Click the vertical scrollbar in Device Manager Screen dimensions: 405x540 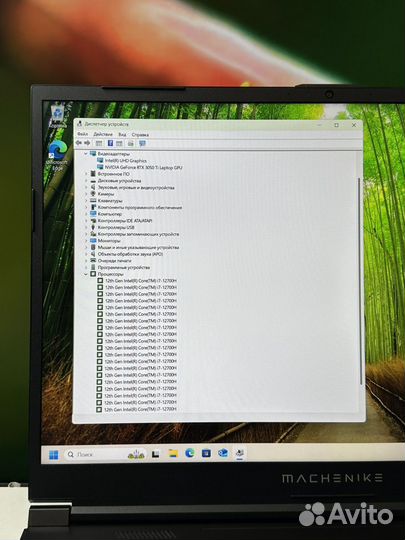tap(361, 282)
